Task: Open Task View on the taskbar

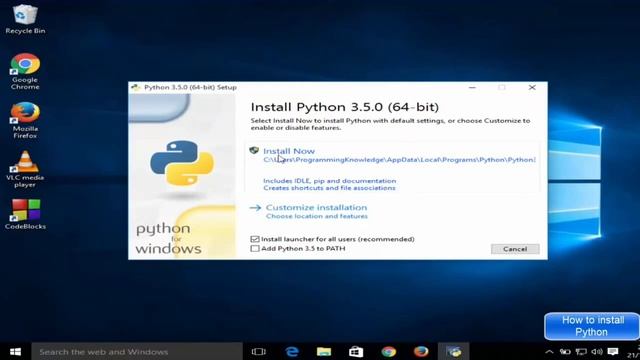Action: [259, 351]
